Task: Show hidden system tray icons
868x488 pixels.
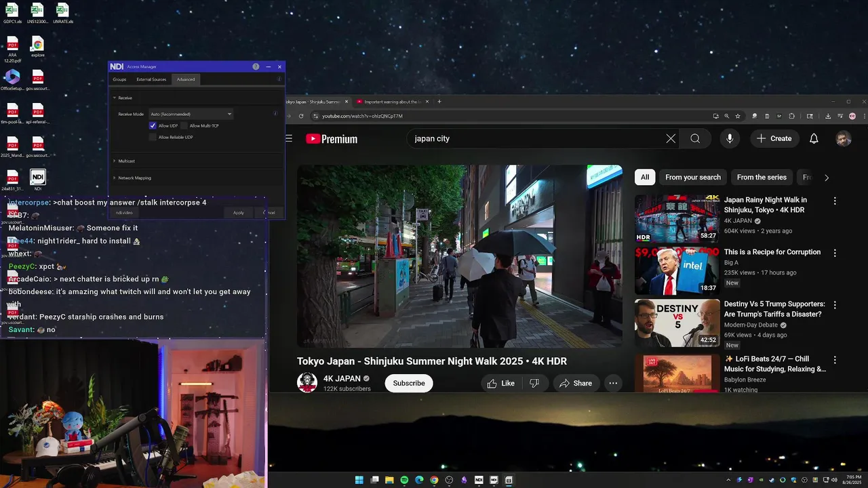Action: [x=728, y=480]
